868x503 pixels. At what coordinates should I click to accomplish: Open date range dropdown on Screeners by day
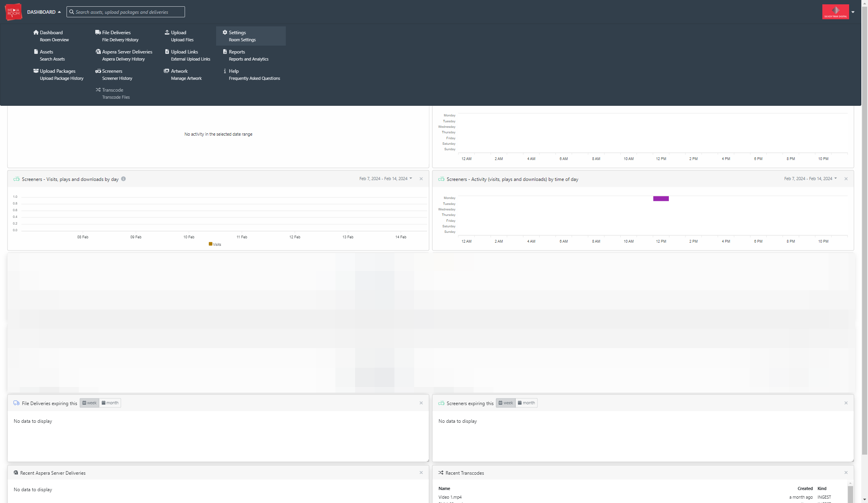385,179
